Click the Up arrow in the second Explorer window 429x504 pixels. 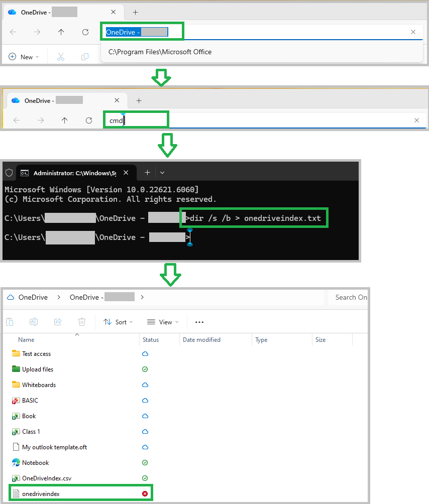coord(65,120)
